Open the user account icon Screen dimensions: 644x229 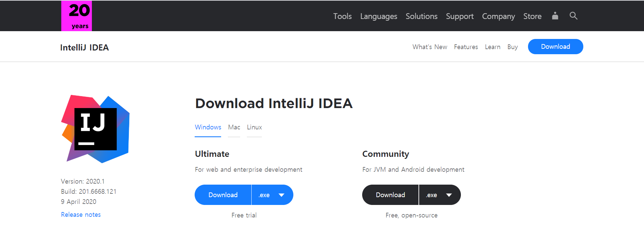coord(555,16)
